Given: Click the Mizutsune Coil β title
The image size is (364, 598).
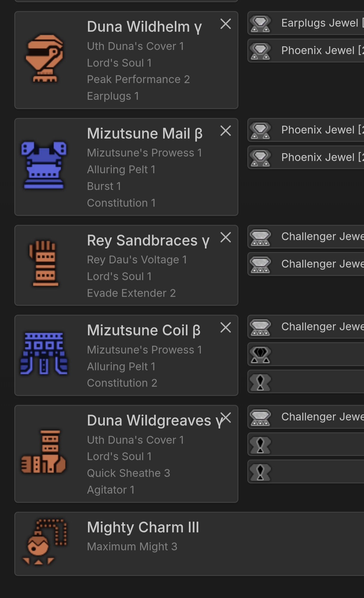Looking at the screenshot, I should (144, 330).
